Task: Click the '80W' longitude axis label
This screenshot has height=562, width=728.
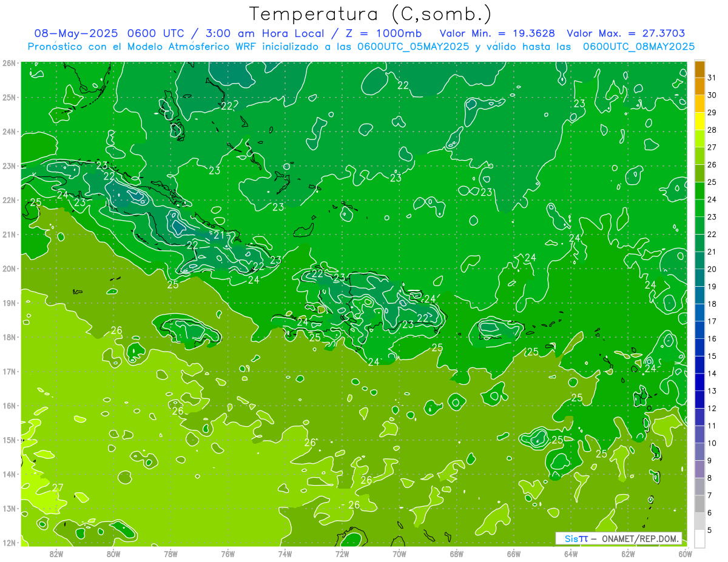Action: click(113, 554)
